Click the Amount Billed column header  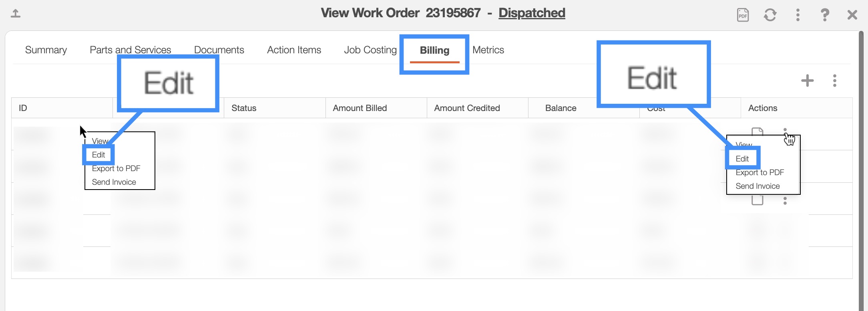(x=360, y=108)
